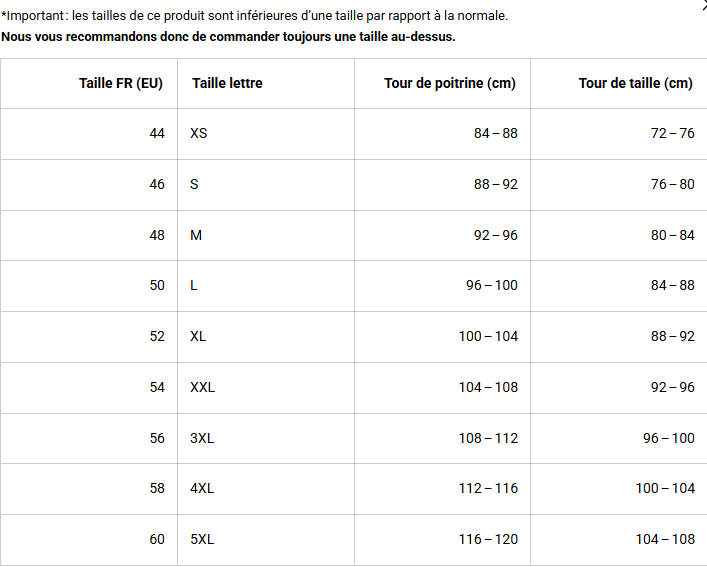Click waist measurement 100 – 104 cell
Image resolution: width=707 pixels, height=567 pixels.
point(619,489)
